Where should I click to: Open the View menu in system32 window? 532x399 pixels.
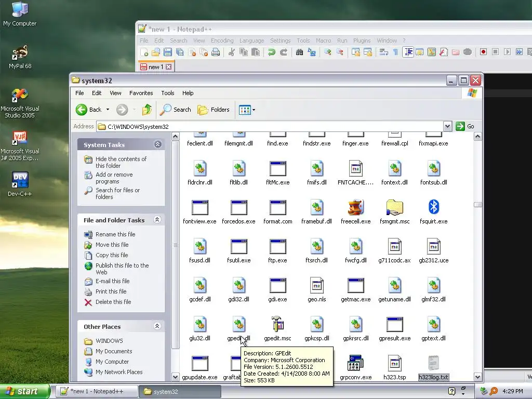[x=115, y=93]
